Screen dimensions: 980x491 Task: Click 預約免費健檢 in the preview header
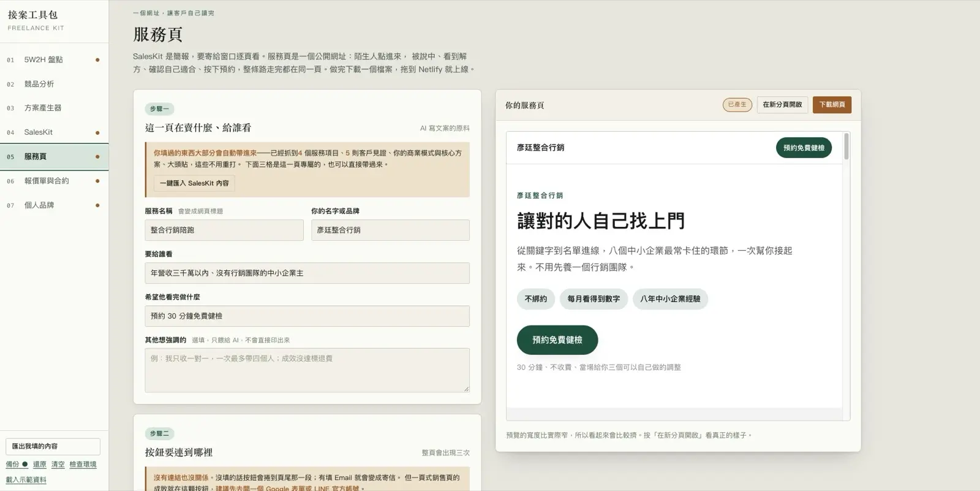[x=804, y=148]
